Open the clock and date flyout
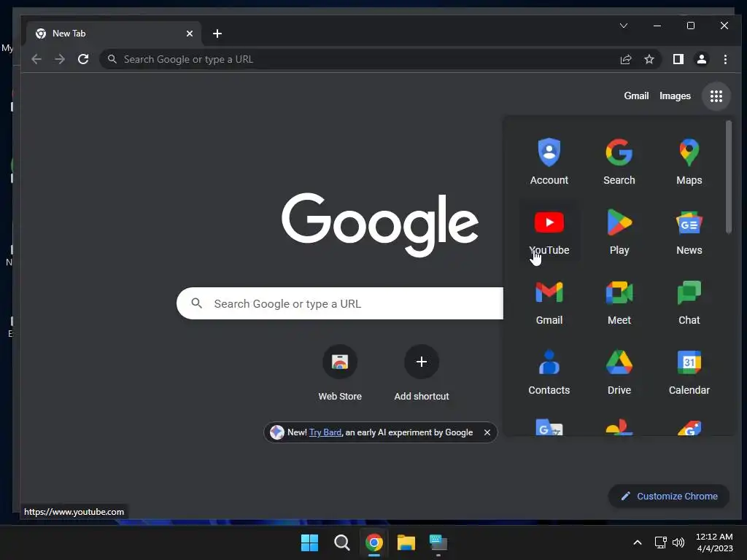Viewport: 747px width, 560px height. pyautogui.click(x=714, y=542)
